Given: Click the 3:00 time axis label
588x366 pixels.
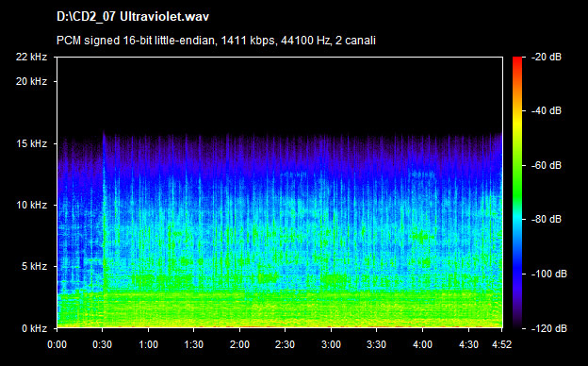Looking at the screenshot, I should 331,344.
